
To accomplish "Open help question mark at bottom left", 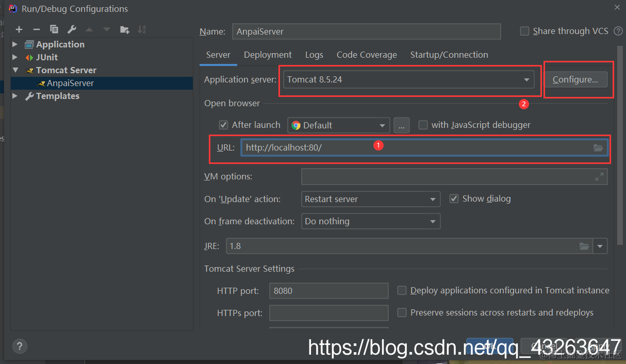I will (19, 346).
